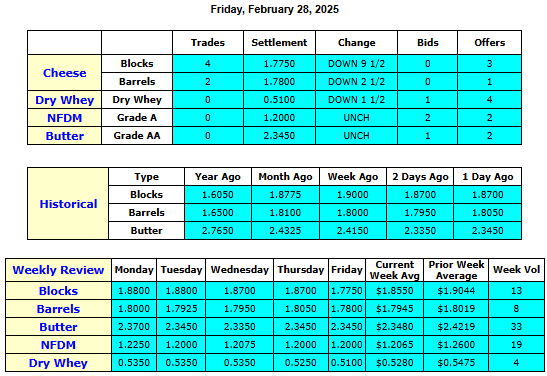Click the Current Week Avg header

tap(395, 270)
